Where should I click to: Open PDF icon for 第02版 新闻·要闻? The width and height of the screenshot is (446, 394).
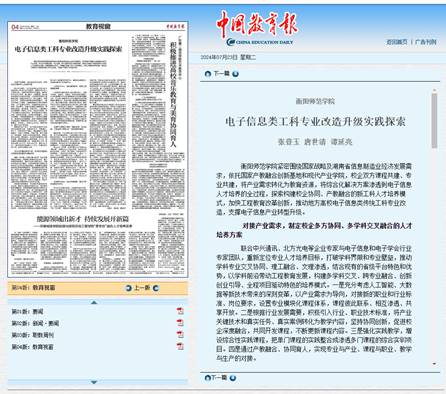(180, 323)
